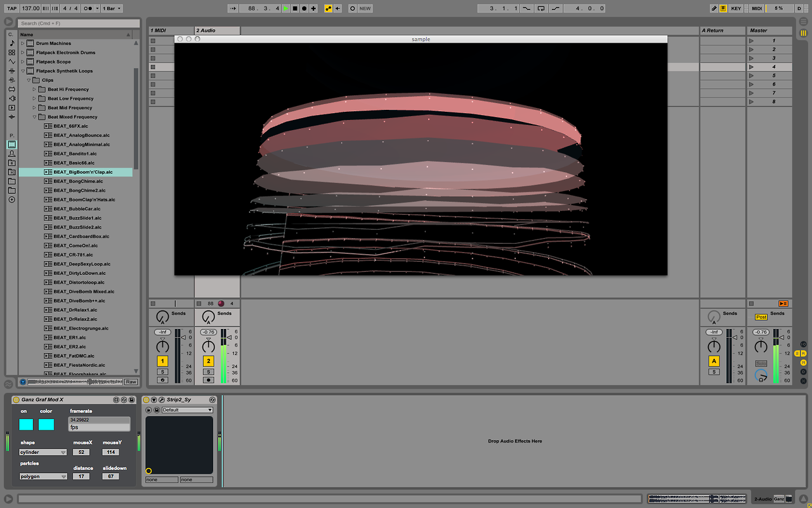Image resolution: width=812 pixels, height=508 pixels.
Task: Open the particles dropdown showing polygon
Action: [41, 476]
